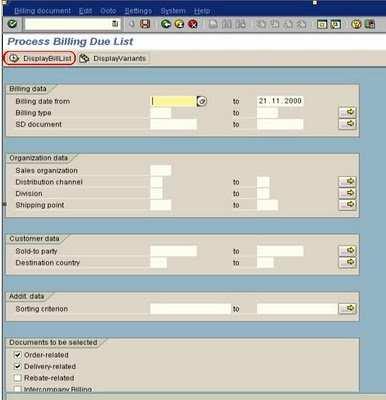Click the red Cancel icon
The width and height of the screenshot is (386, 400).
[x=193, y=24]
